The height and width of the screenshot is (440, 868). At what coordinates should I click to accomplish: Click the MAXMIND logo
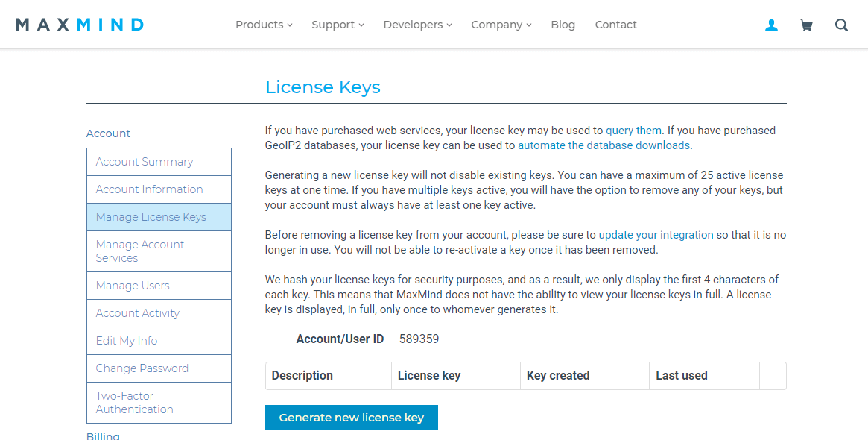(79, 23)
